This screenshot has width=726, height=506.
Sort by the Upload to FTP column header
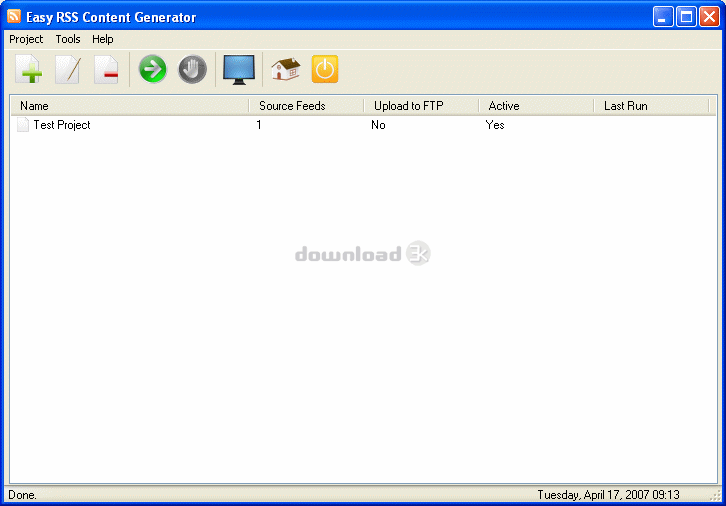[421, 106]
